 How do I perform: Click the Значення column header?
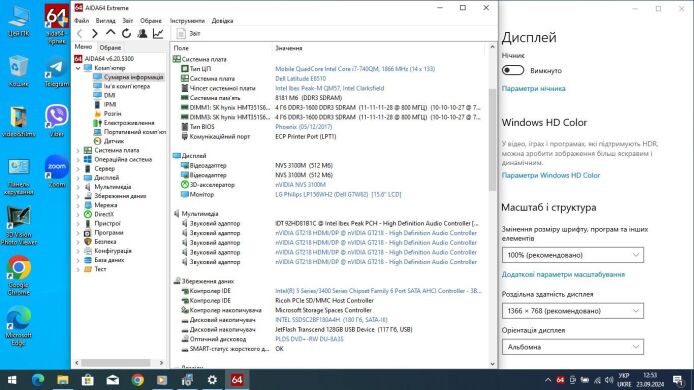pos(289,48)
